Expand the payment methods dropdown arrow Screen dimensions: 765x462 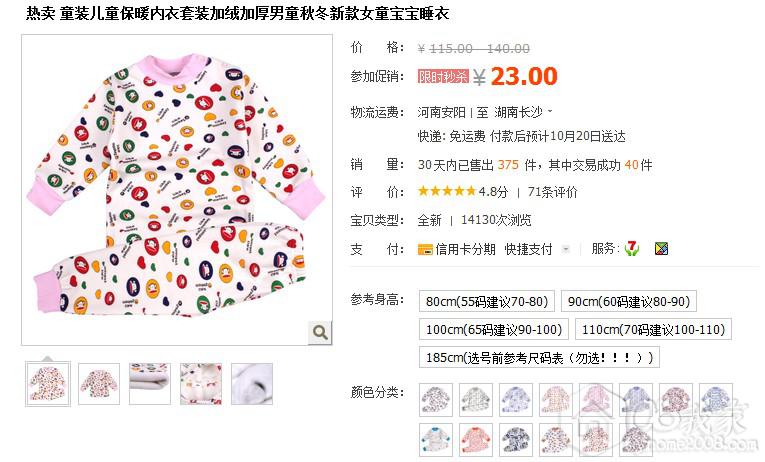pos(565,249)
